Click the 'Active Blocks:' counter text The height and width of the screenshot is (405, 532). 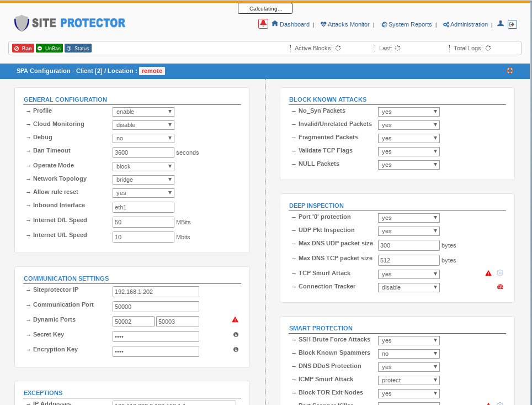(x=313, y=48)
